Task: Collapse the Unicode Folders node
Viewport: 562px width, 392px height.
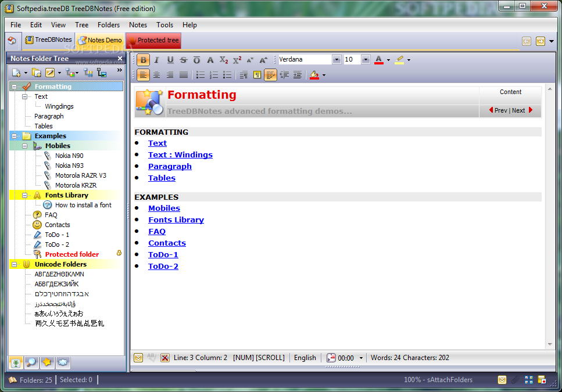Action: coord(15,264)
